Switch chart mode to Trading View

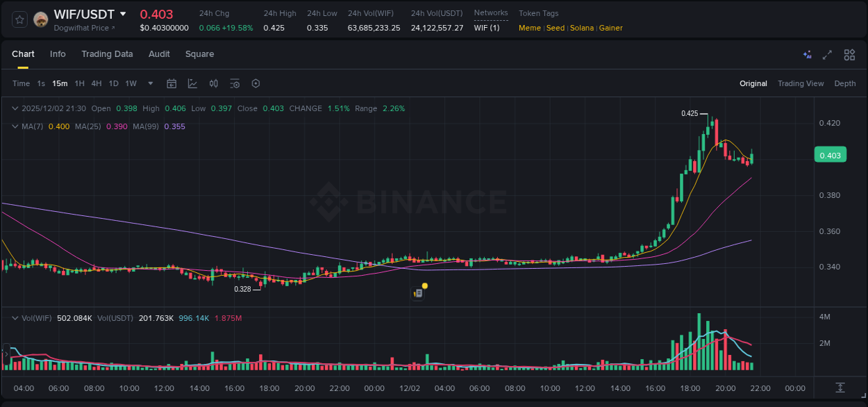tap(800, 83)
